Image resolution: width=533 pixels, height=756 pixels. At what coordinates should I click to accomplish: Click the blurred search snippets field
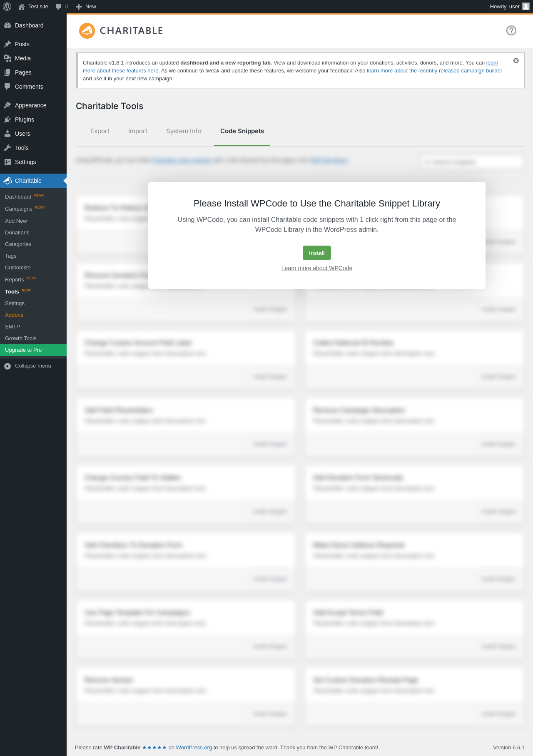472,162
